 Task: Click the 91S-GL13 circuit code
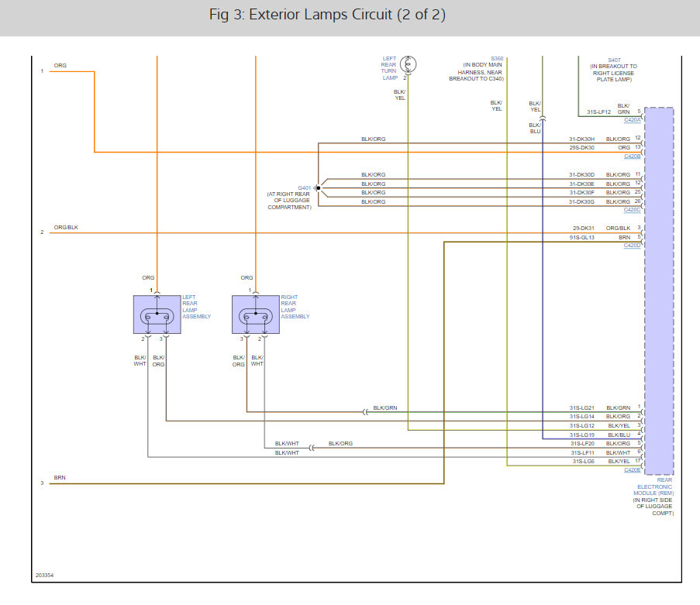coord(581,237)
